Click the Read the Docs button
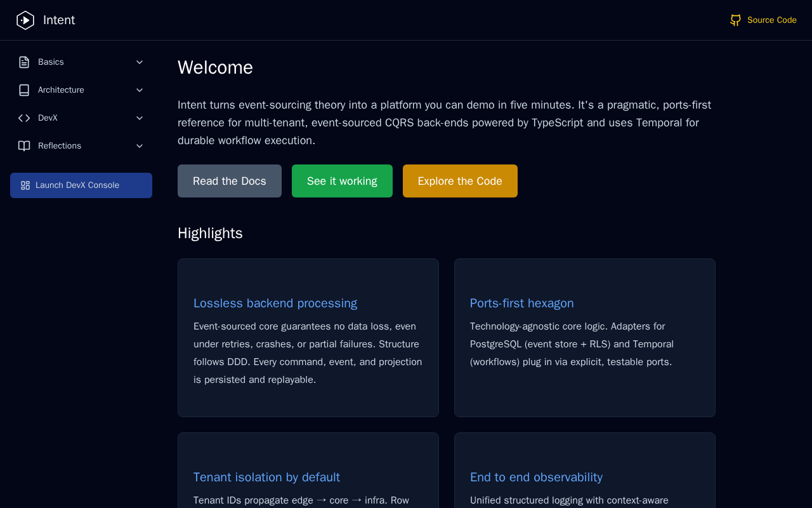This screenshot has width=812, height=508. pyautogui.click(x=230, y=181)
